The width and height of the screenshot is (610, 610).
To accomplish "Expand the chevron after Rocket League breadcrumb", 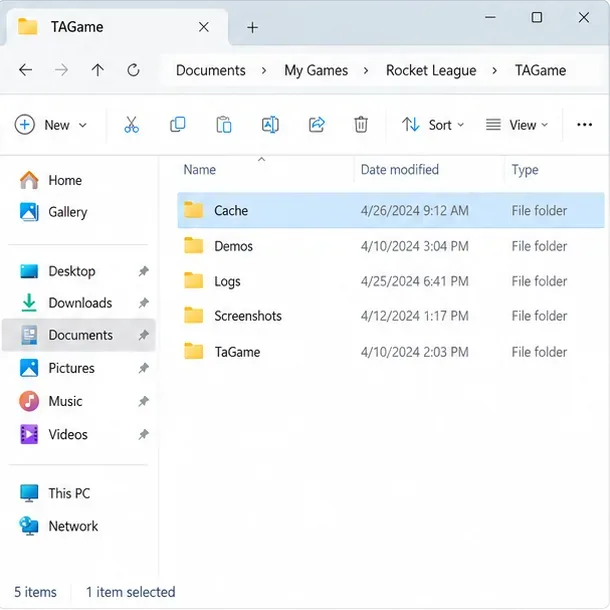I will [x=494, y=70].
